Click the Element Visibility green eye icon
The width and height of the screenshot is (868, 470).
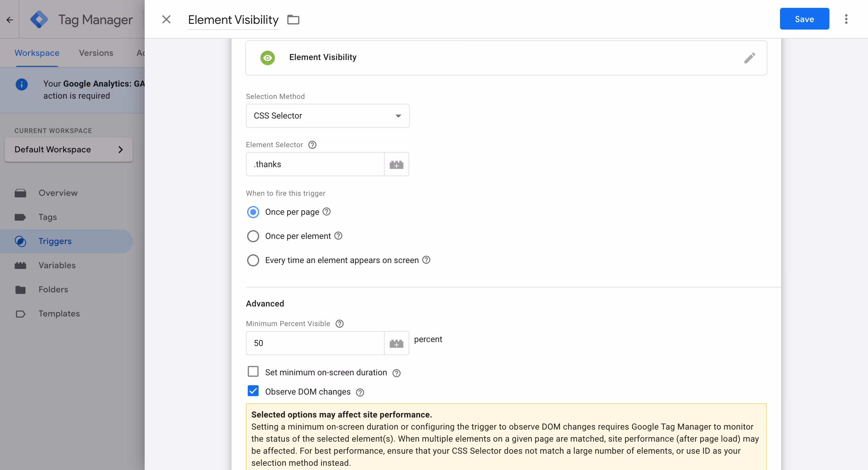[x=268, y=58]
